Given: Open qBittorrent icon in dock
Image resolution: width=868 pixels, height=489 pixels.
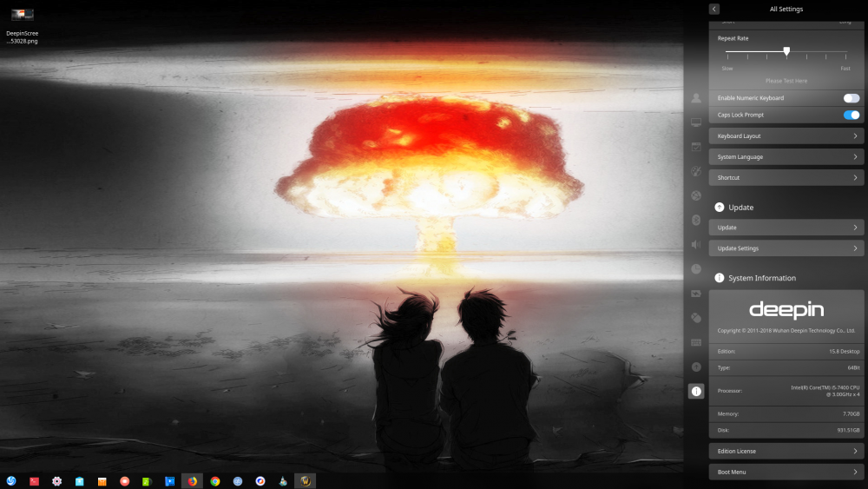Looking at the screenshot, I should pos(238,480).
